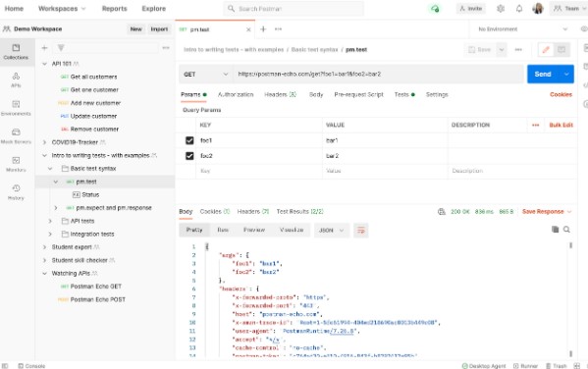
Task: Collapse the API 101 collection
Action: point(44,64)
